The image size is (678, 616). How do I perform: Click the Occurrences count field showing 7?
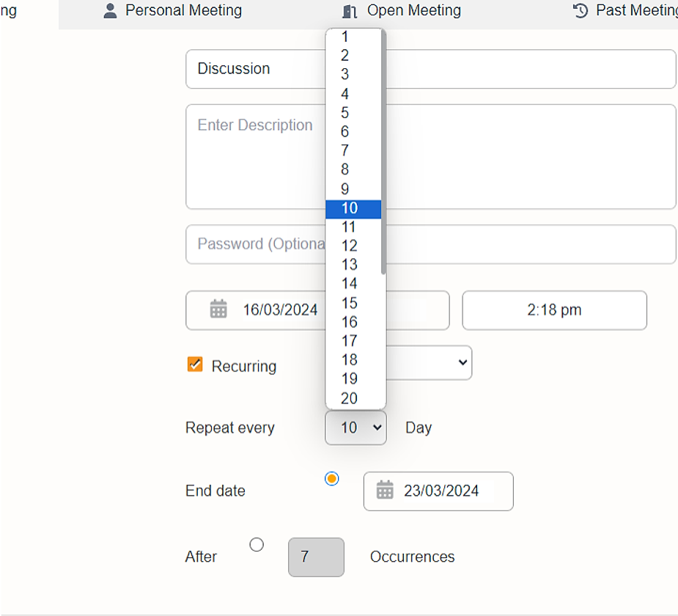(316, 557)
